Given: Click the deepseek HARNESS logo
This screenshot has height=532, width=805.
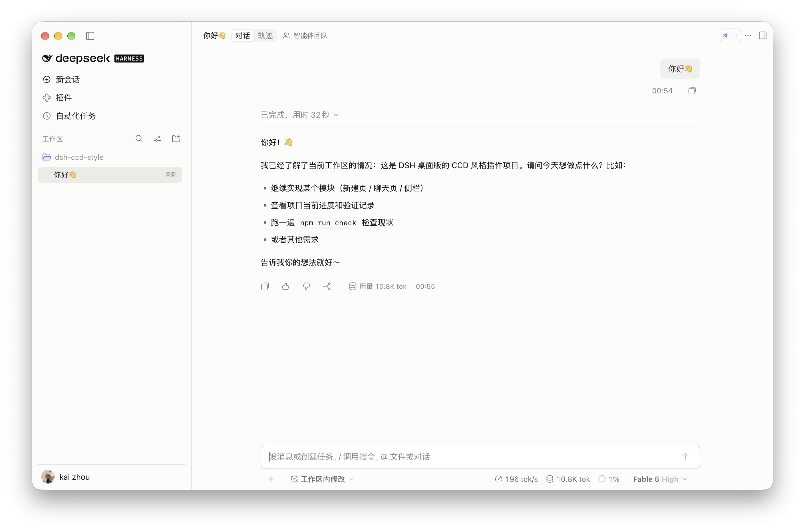Looking at the screenshot, I should (93, 58).
